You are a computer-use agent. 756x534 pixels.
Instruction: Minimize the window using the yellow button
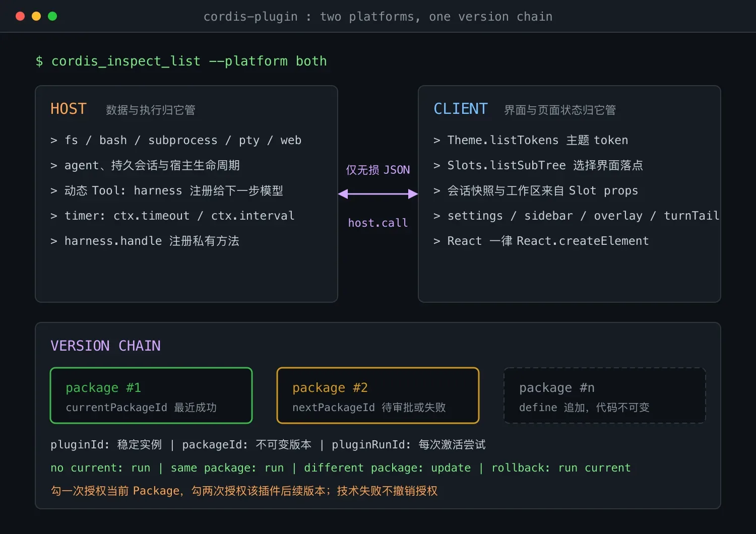(36, 16)
